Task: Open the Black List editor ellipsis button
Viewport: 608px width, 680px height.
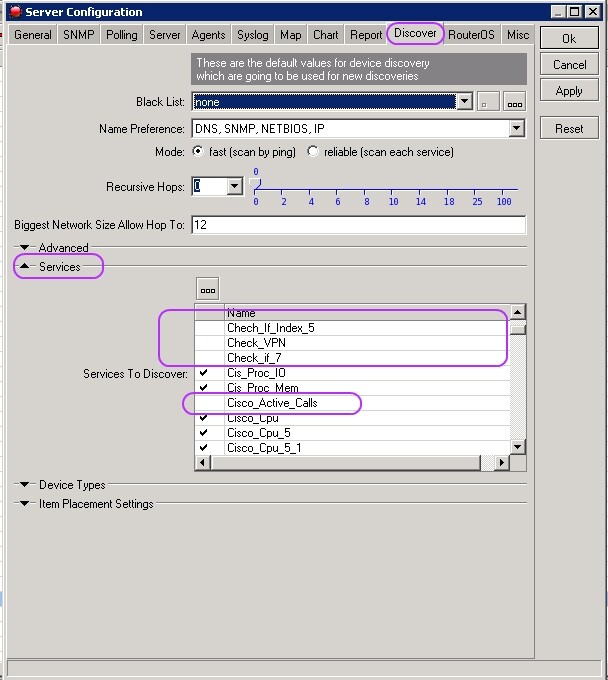Action: click(x=514, y=102)
